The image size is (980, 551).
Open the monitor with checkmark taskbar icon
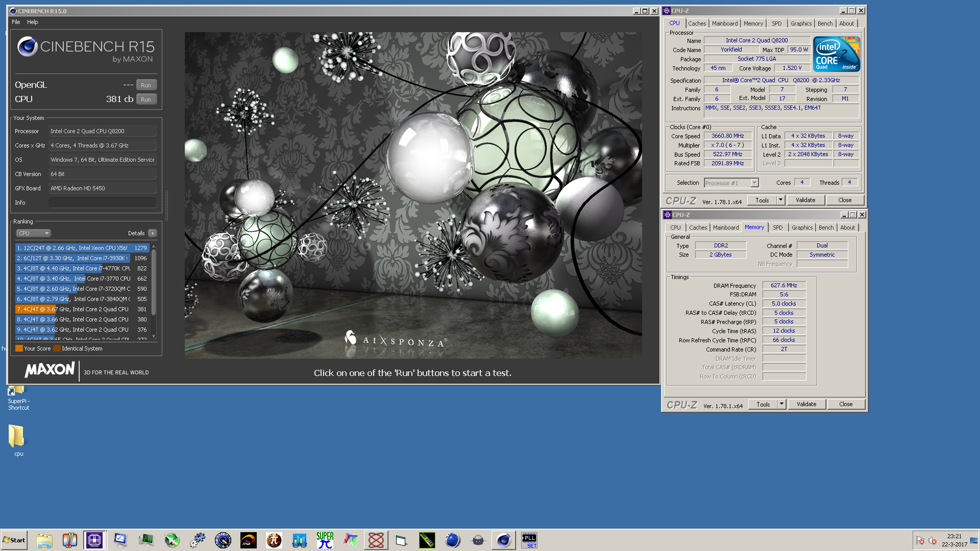tap(120, 540)
